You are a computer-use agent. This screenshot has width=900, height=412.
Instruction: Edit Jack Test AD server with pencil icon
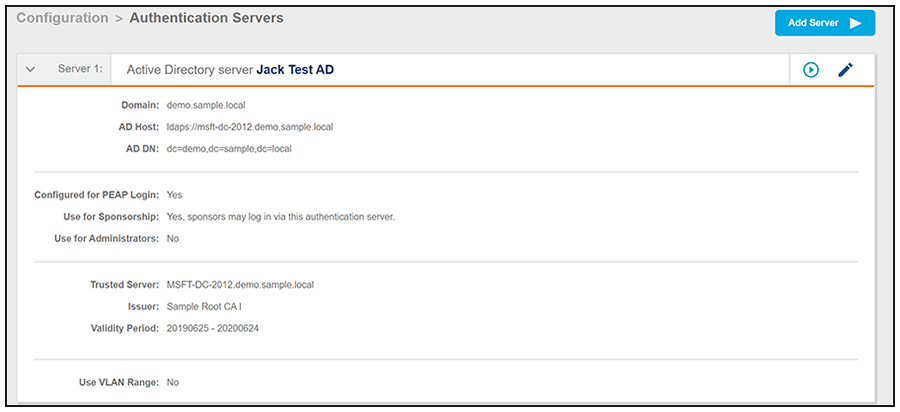845,70
